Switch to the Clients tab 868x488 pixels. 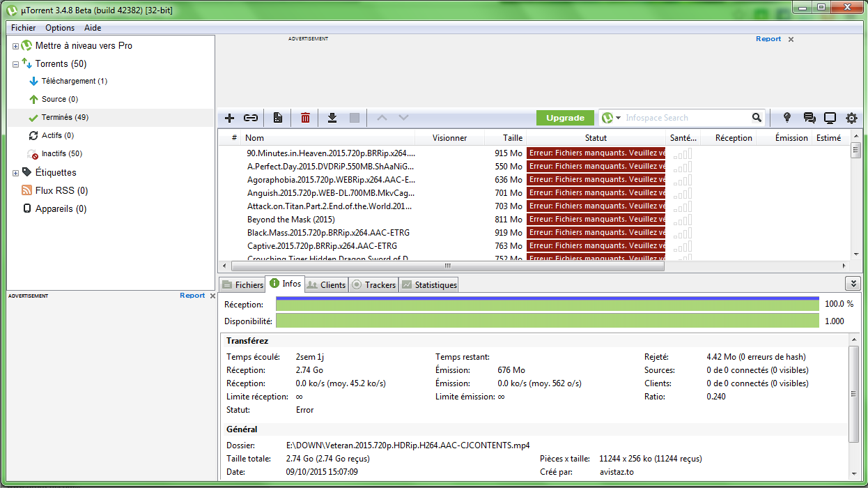click(326, 284)
